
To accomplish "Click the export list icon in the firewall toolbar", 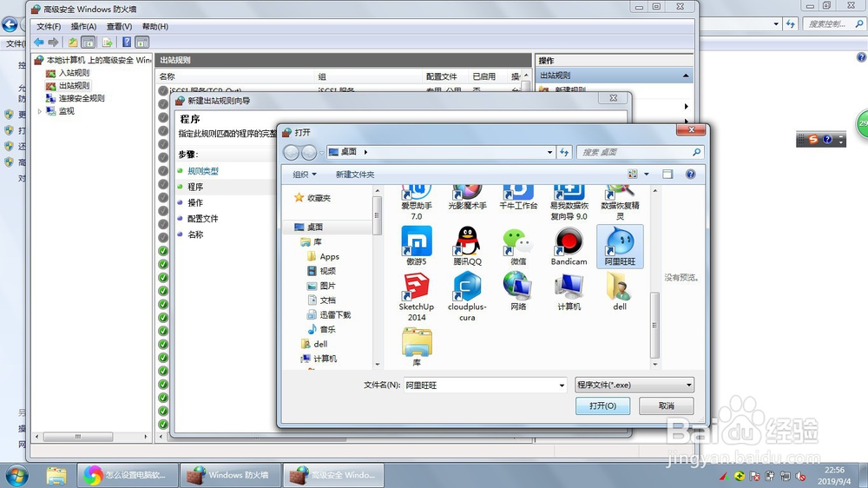I will coord(108,42).
